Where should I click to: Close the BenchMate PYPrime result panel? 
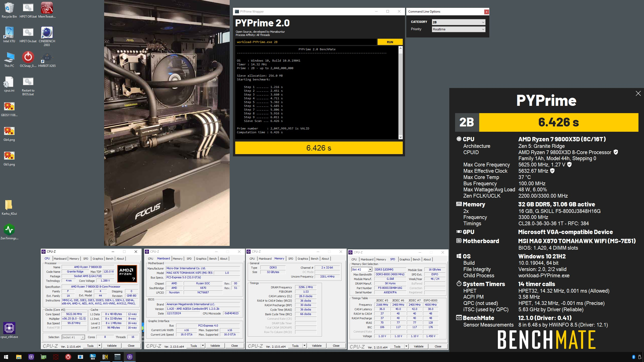[638, 94]
